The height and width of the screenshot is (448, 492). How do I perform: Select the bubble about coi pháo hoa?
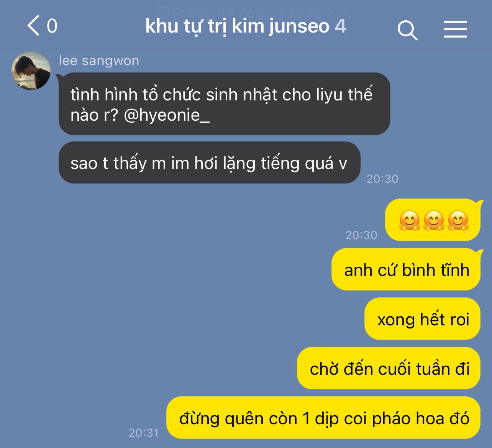[x=323, y=418]
